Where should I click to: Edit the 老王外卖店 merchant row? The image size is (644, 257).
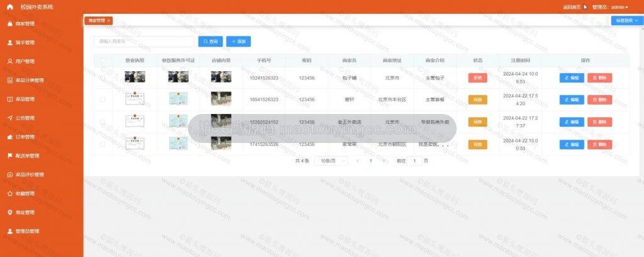pyautogui.click(x=572, y=122)
